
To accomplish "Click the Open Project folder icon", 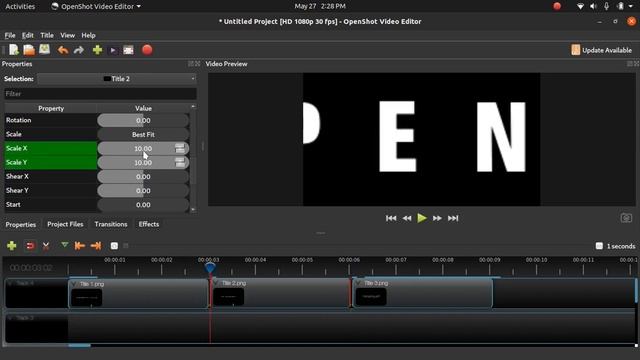I will [x=29, y=50].
